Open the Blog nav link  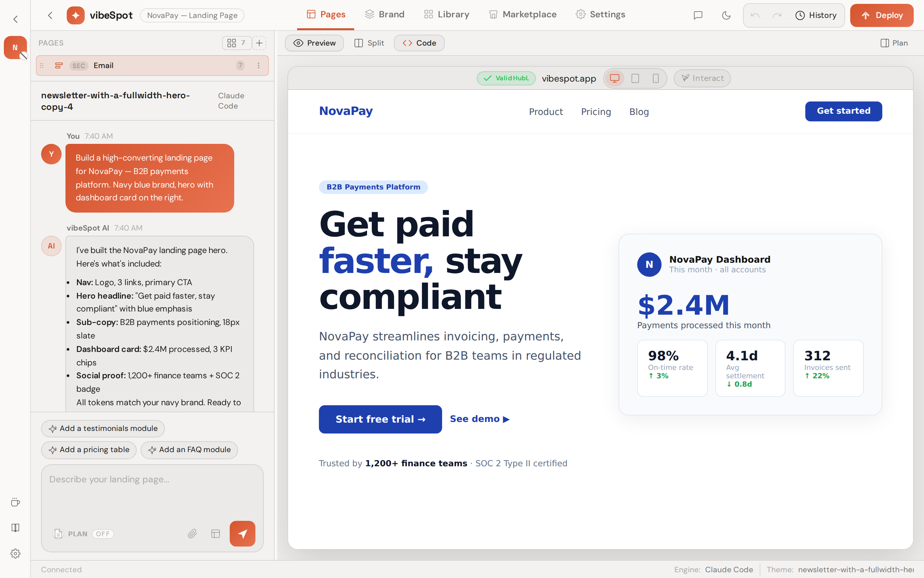[639, 112]
